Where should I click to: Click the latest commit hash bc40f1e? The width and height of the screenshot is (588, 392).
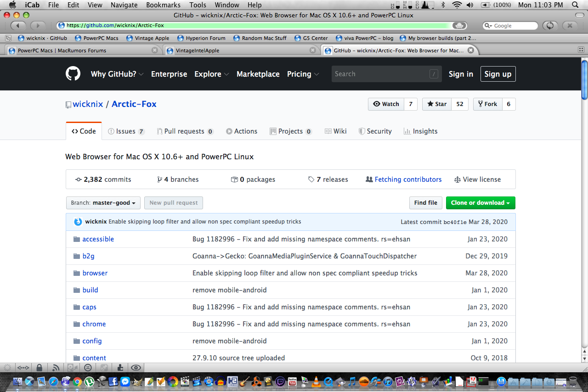455,222
